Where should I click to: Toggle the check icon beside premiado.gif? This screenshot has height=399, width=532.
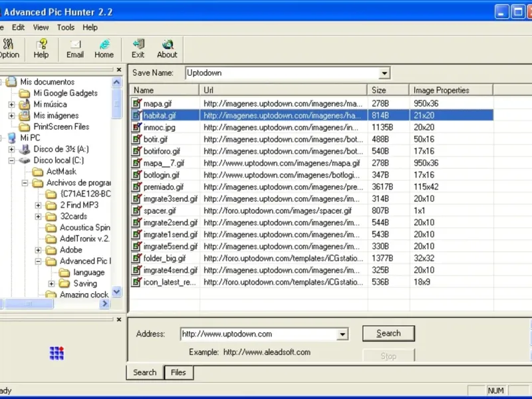137,188
